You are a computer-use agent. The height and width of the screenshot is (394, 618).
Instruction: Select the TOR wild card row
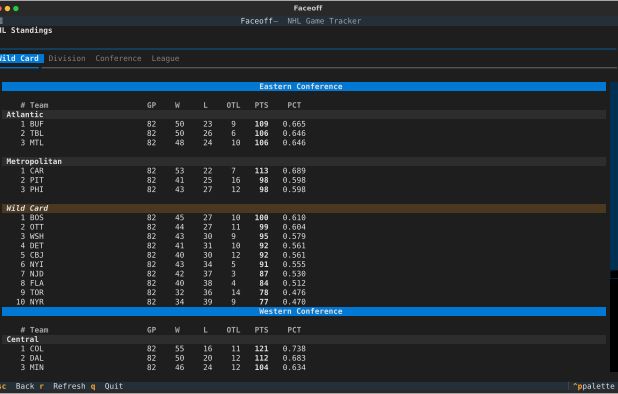[x=304, y=292]
